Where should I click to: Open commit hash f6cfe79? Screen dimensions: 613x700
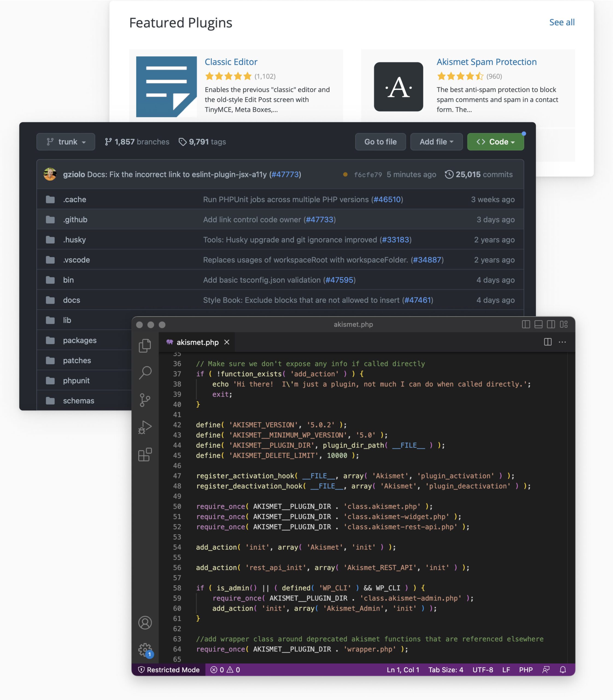368,174
